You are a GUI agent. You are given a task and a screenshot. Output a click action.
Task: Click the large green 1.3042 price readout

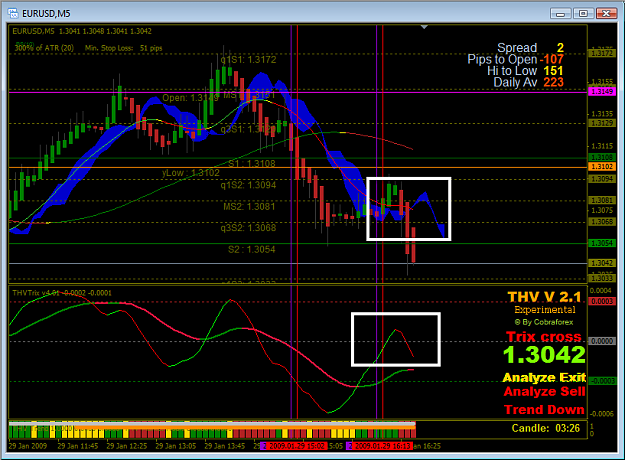[544, 354]
